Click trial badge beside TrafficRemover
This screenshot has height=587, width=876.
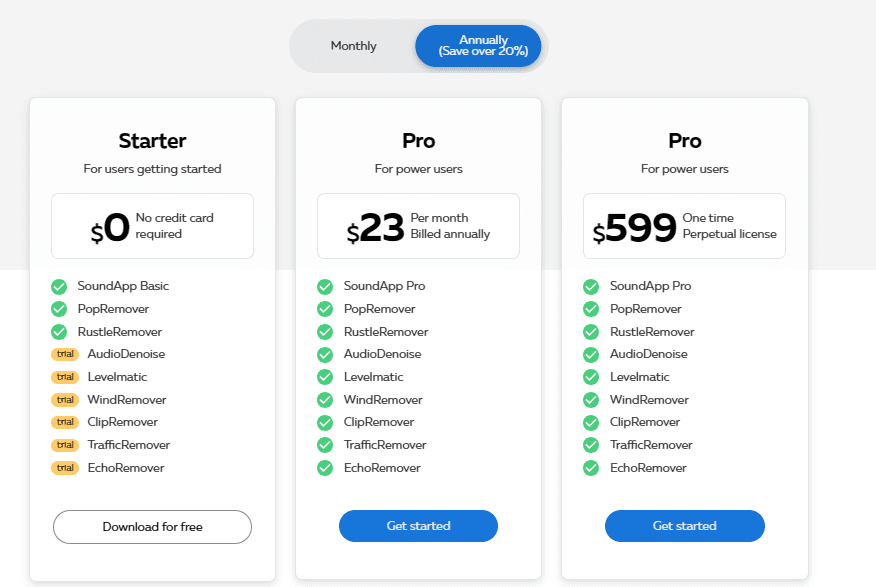coord(65,445)
